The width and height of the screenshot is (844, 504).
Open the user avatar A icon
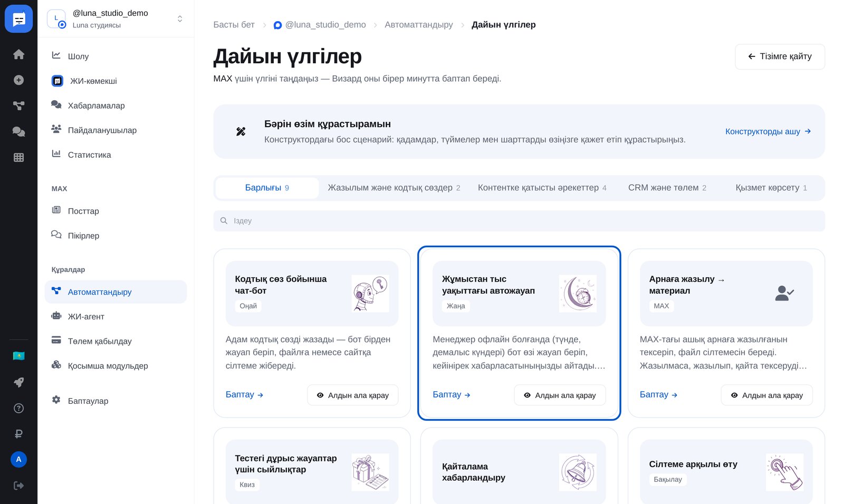18,460
